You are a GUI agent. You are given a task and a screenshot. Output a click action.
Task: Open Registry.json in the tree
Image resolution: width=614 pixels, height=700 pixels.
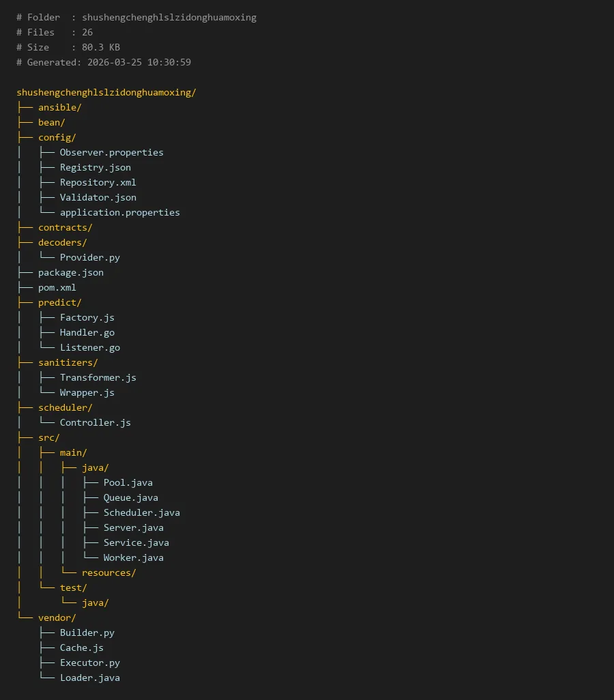pos(95,167)
